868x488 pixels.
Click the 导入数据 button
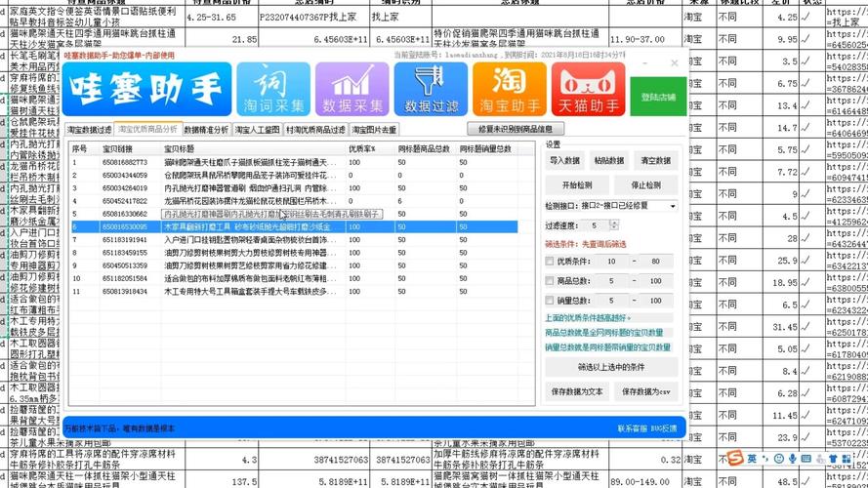click(564, 160)
